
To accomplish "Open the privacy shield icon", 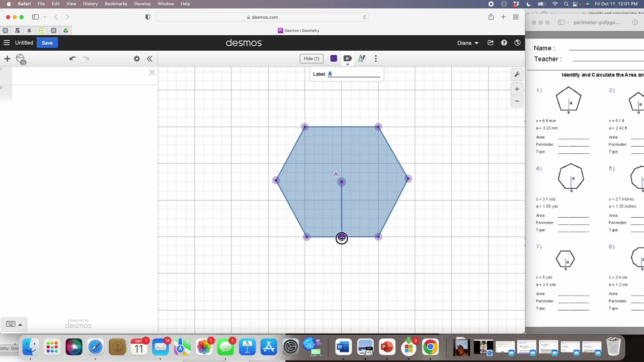I will click(x=147, y=17).
